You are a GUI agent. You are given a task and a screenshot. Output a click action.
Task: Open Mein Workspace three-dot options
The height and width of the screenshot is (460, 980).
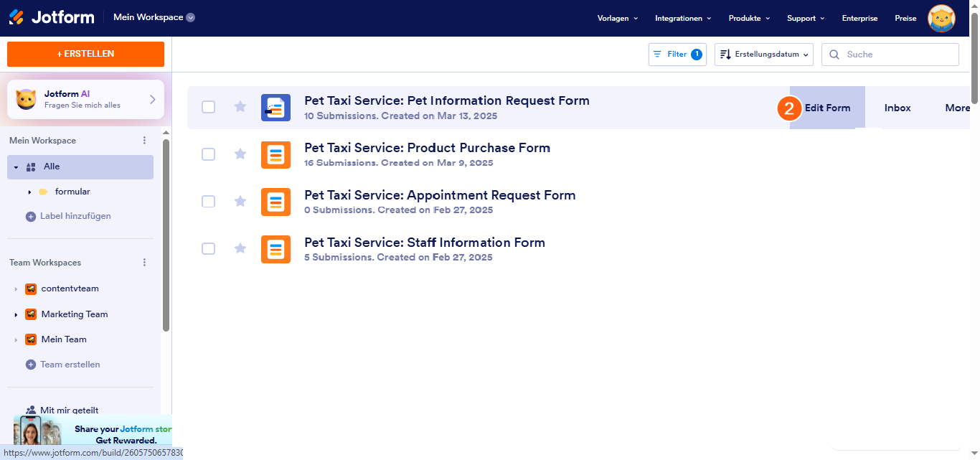point(144,141)
